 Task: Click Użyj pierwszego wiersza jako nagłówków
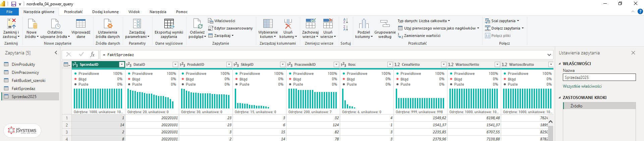click(x=438, y=28)
